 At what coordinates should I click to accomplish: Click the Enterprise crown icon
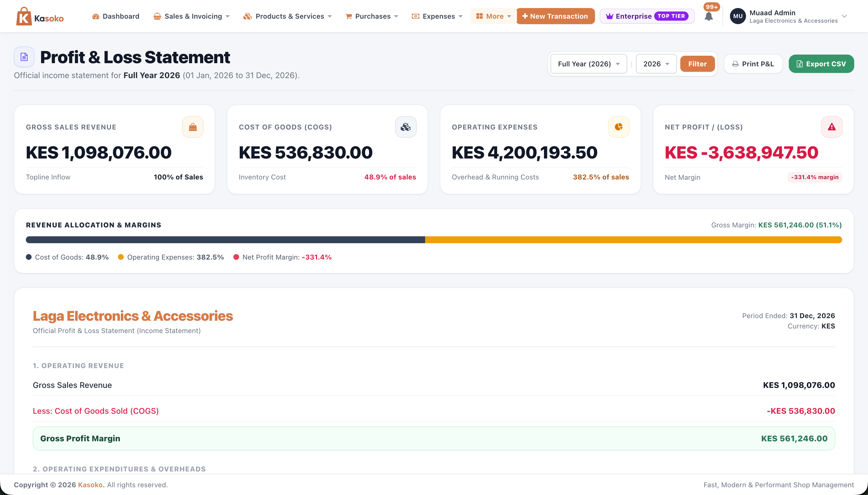pyautogui.click(x=610, y=16)
